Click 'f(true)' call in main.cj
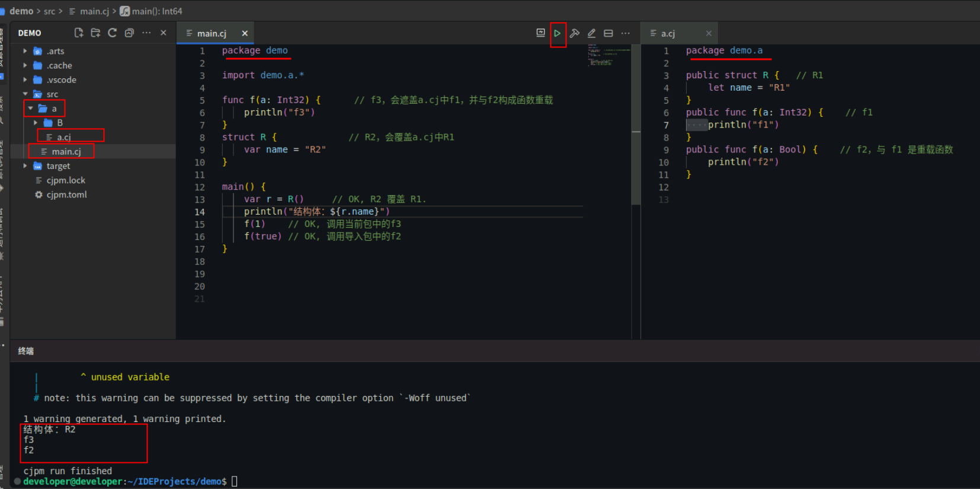The height and width of the screenshot is (489, 980). (263, 236)
